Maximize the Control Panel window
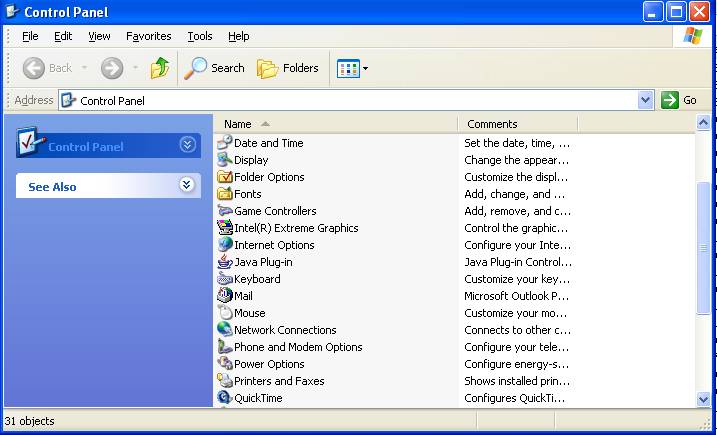717x435 pixels. coord(676,12)
